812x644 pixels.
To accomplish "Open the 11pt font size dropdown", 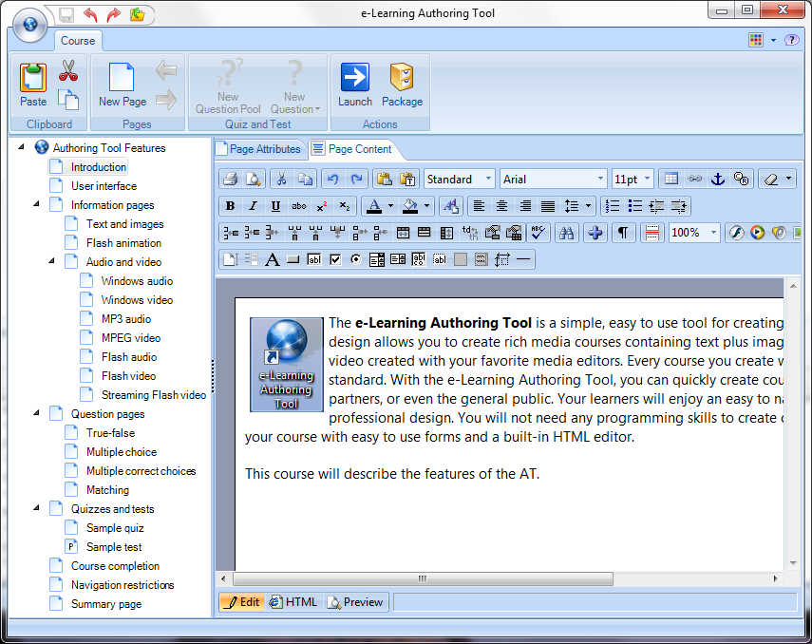I will pyautogui.click(x=647, y=179).
